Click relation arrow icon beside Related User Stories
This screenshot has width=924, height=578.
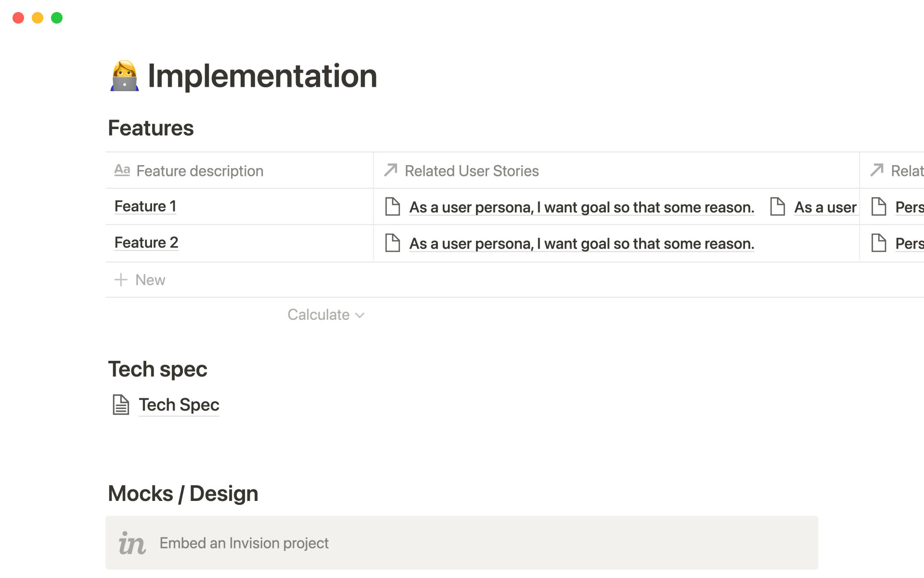[x=391, y=170]
